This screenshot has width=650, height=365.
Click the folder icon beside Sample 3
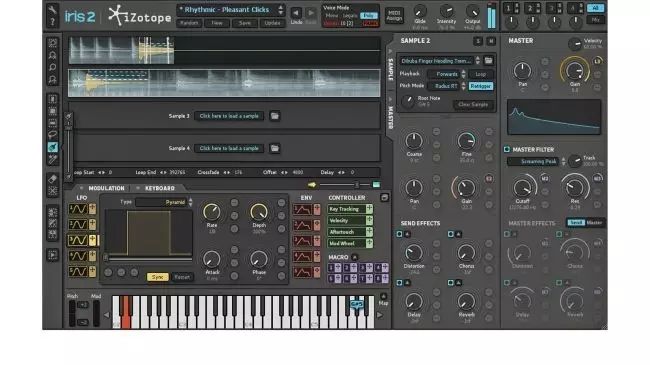(274, 116)
